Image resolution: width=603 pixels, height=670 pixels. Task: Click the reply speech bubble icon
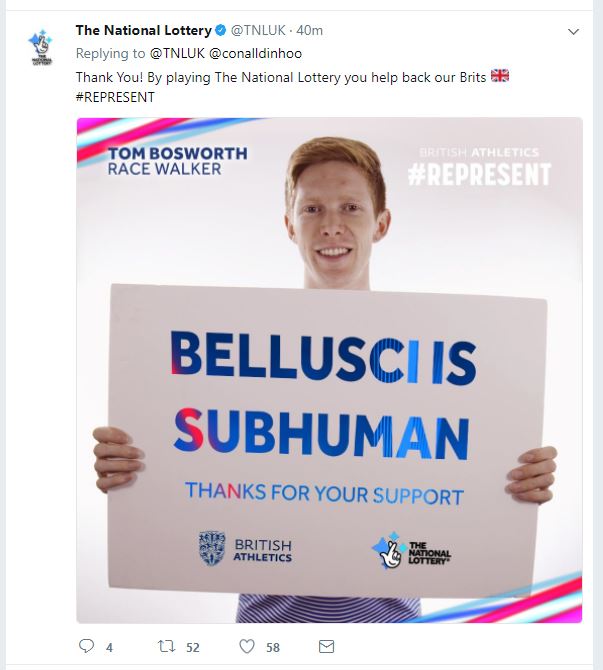tap(86, 646)
